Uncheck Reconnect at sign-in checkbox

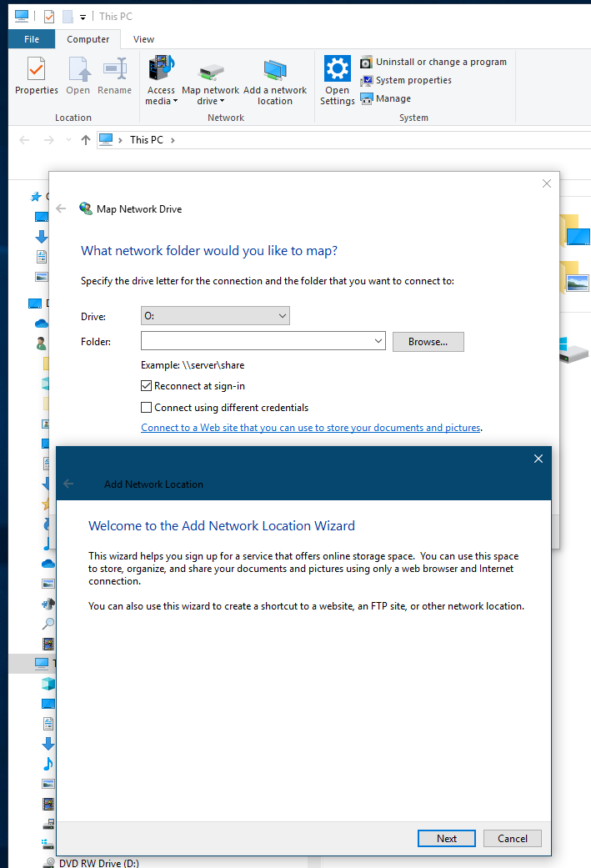point(147,386)
